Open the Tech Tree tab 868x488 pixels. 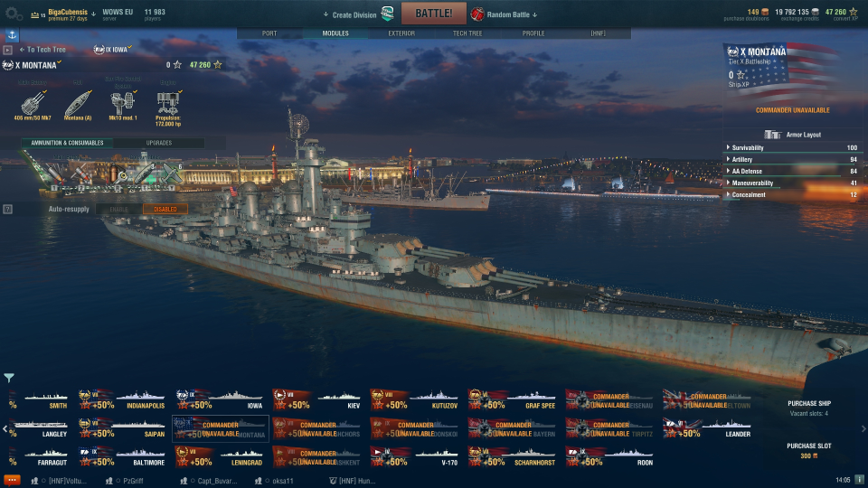click(467, 33)
